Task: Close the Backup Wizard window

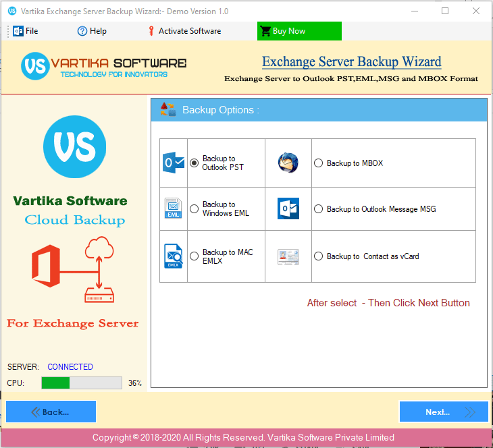Action: coord(476,11)
